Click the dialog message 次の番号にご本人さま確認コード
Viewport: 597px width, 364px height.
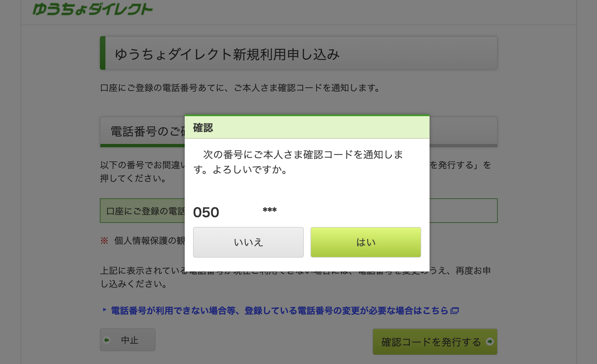[298, 162]
